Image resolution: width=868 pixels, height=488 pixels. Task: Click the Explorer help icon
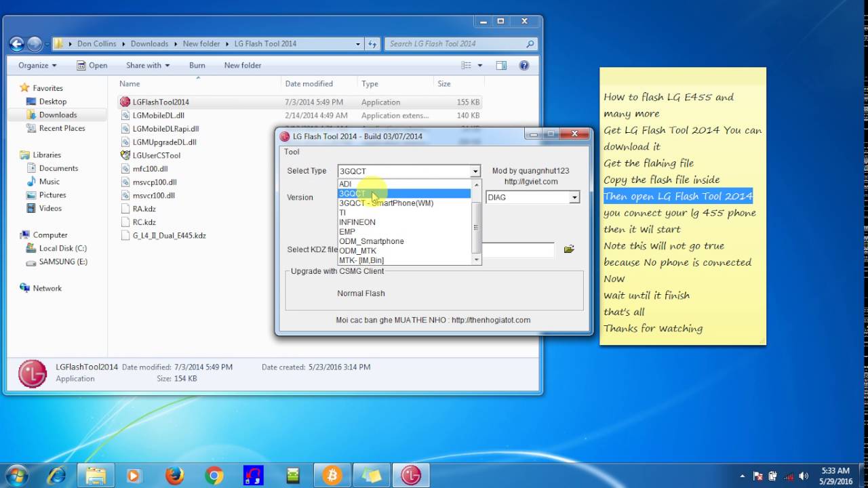pyautogui.click(x=524, y=66)
